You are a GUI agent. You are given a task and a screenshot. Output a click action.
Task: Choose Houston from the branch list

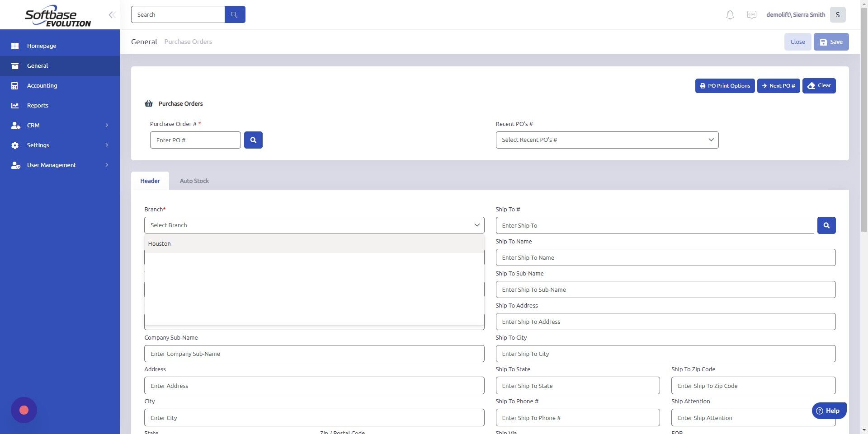point(314,244)
